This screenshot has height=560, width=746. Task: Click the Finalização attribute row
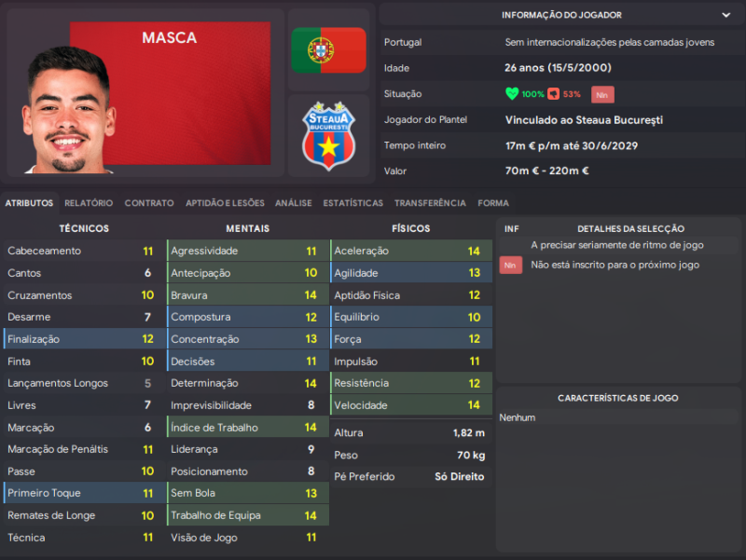81,339
